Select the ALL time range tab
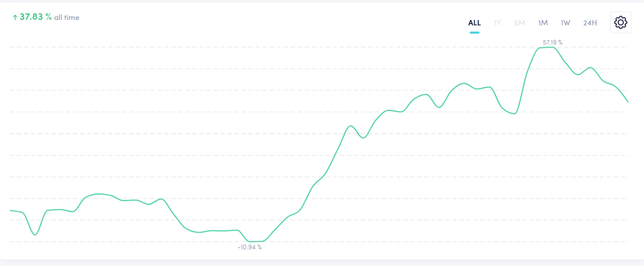This screenshot has width=644, height=266. pyautogui.click(x=474, y=23)
